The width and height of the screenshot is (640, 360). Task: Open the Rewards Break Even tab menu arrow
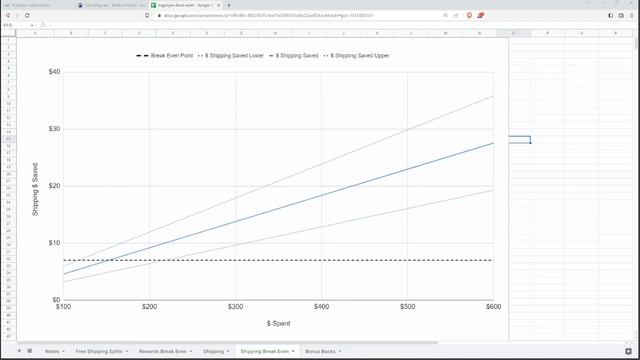coord(191,351)
